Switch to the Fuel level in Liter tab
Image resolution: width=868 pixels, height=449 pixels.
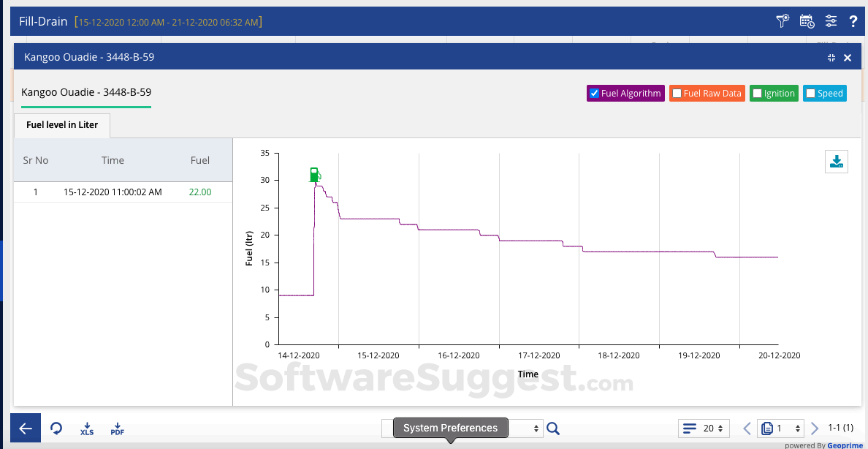(x=61, y=125)
